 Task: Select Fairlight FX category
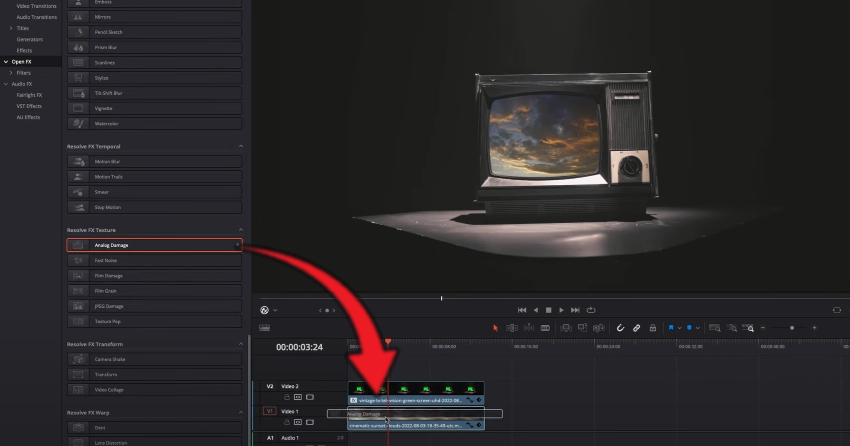[x=29, y=95]
